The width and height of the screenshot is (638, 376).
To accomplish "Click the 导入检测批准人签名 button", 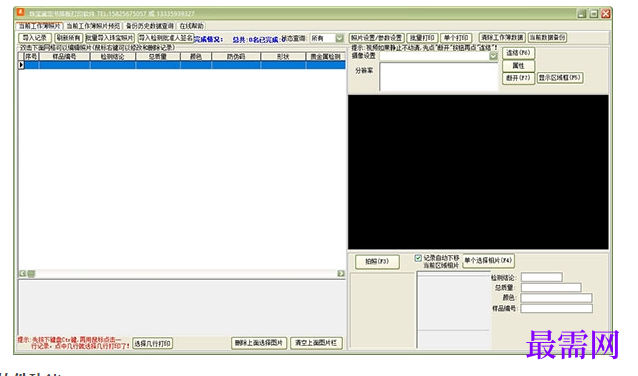I will [166, 38].
